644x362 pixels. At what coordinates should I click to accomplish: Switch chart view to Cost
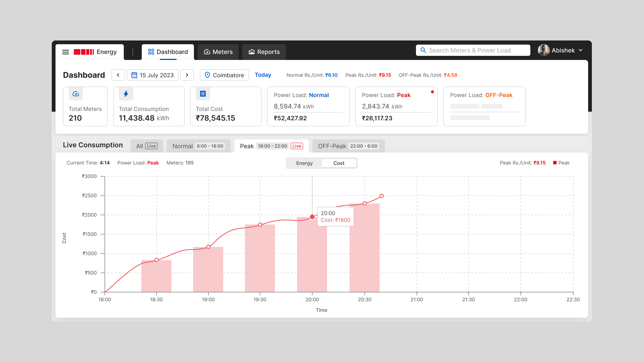coord(339,163)
